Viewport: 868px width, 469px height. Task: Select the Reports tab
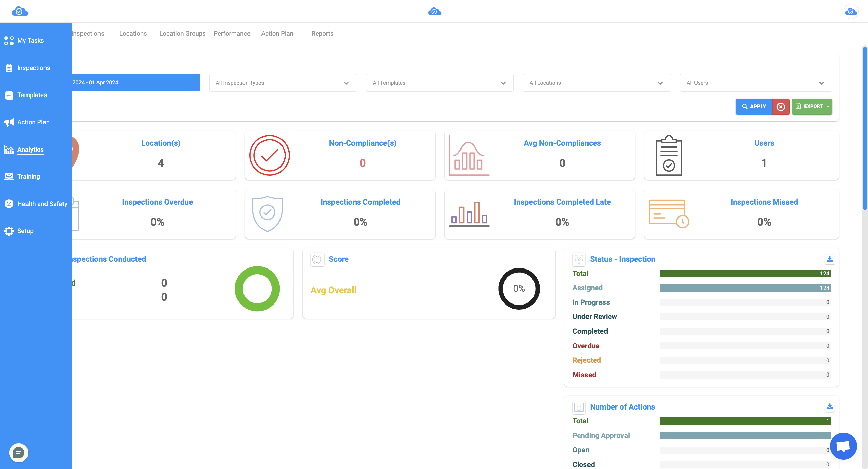tap(322, 33)
